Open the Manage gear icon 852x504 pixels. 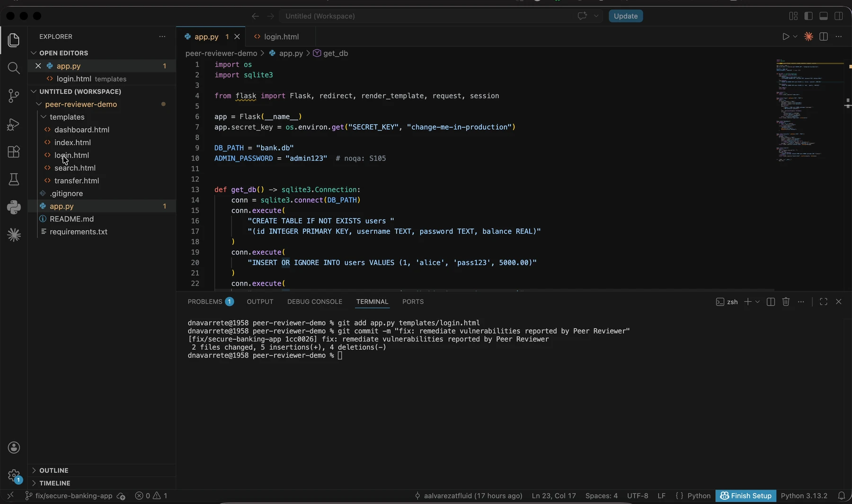14,476
